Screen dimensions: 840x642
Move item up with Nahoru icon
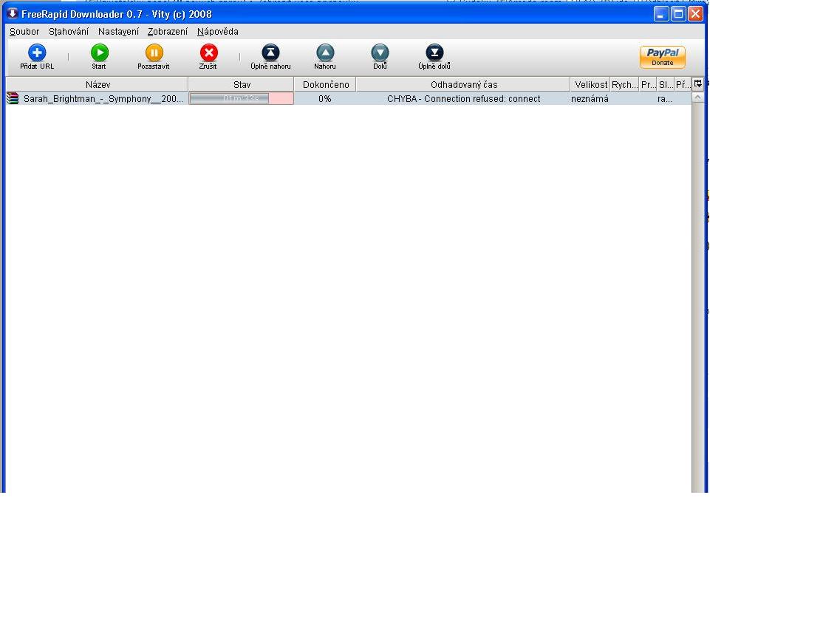(325, 52)
